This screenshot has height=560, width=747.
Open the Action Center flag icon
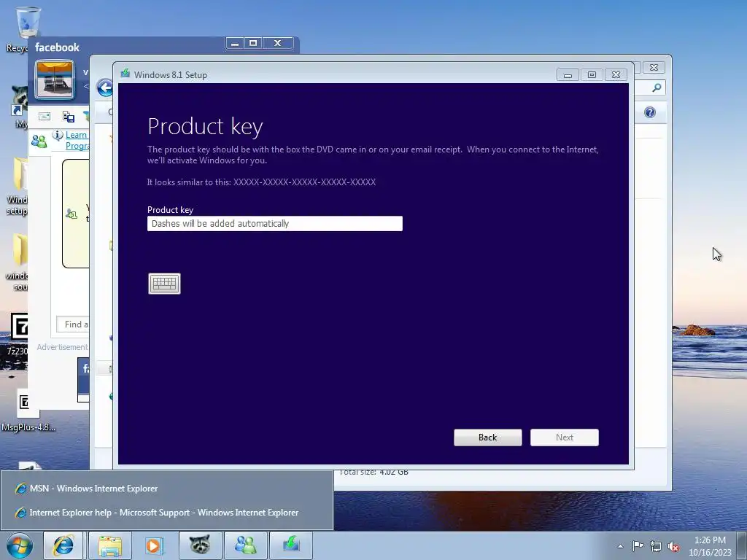(638, 546)
